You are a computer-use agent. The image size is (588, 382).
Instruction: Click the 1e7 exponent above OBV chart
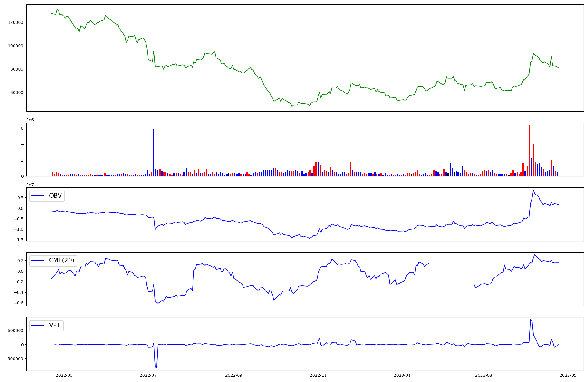pos(30,185)
